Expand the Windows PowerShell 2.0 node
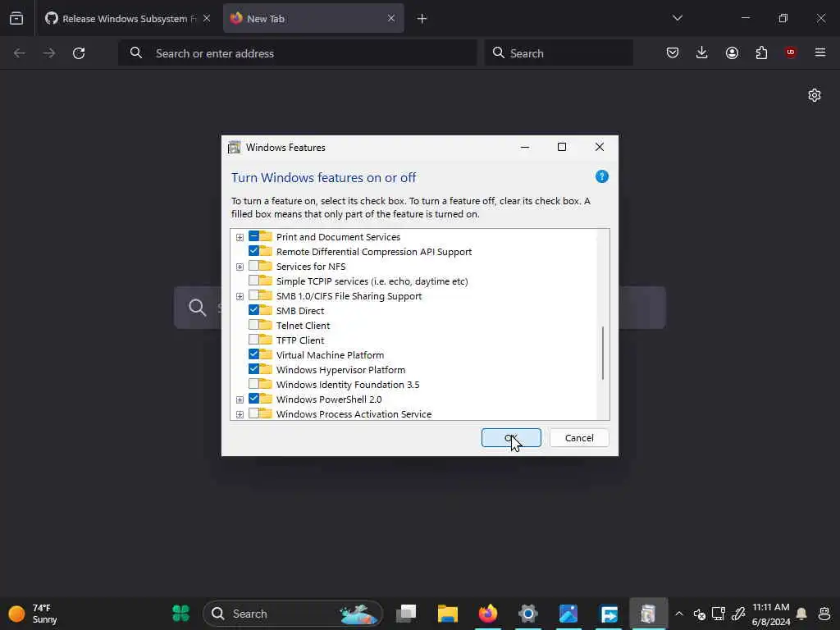Screen dimensions: 840x630 point(240,399)
